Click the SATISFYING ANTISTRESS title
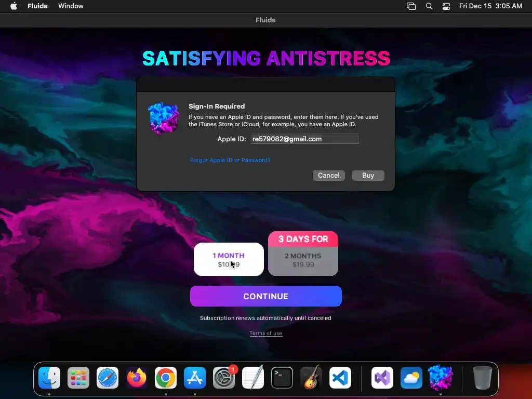532x399 pixels. (x=266, y=58)
